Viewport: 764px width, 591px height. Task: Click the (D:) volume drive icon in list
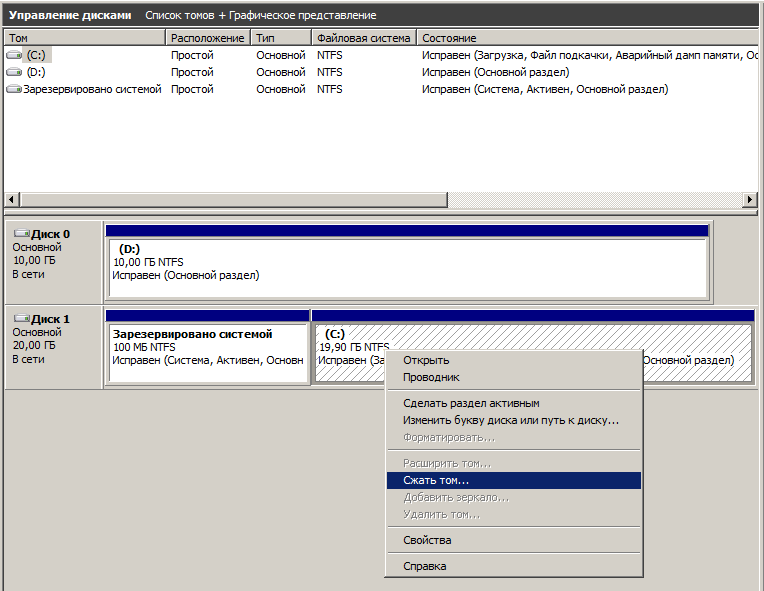tap(14, 72)
